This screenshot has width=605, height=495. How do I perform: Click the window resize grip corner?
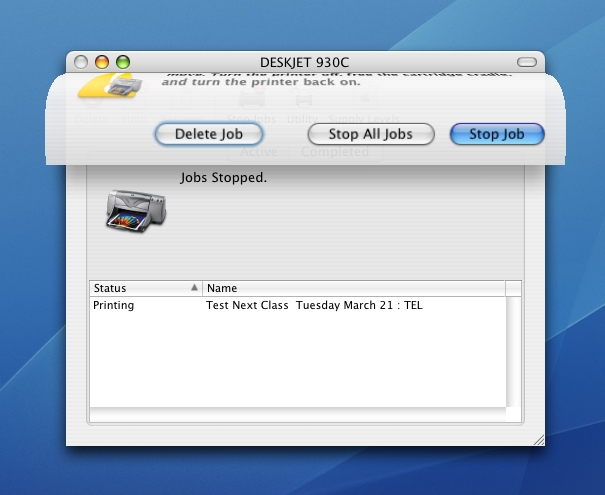(x=539, y=440)
